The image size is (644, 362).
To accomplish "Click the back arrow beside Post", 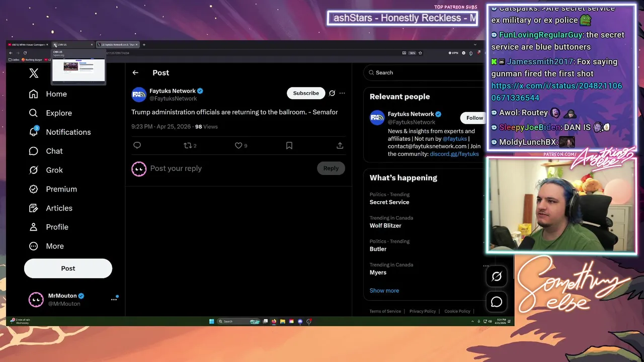I will coord(135,73).
